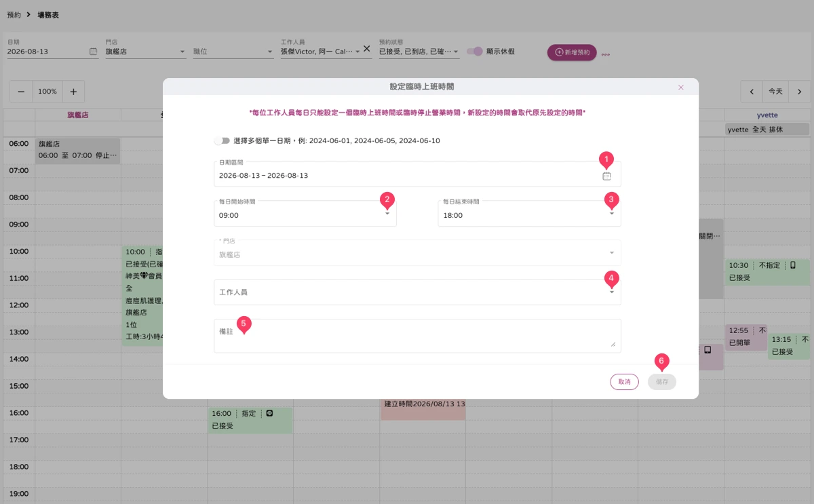Go to next day with right chevron
This screenshot has height=504, width=814.
[799, 92]
